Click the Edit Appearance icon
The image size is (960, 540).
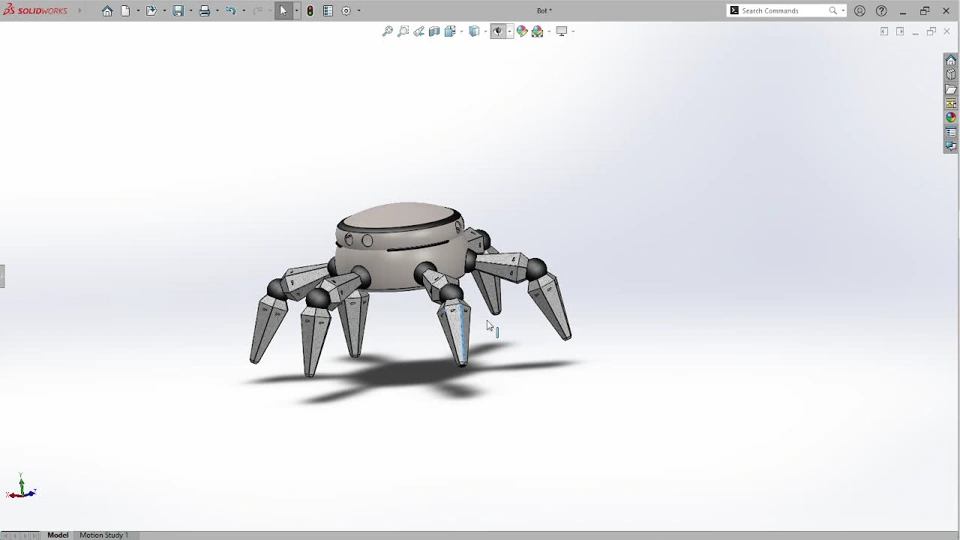click(x=522, y=31)
